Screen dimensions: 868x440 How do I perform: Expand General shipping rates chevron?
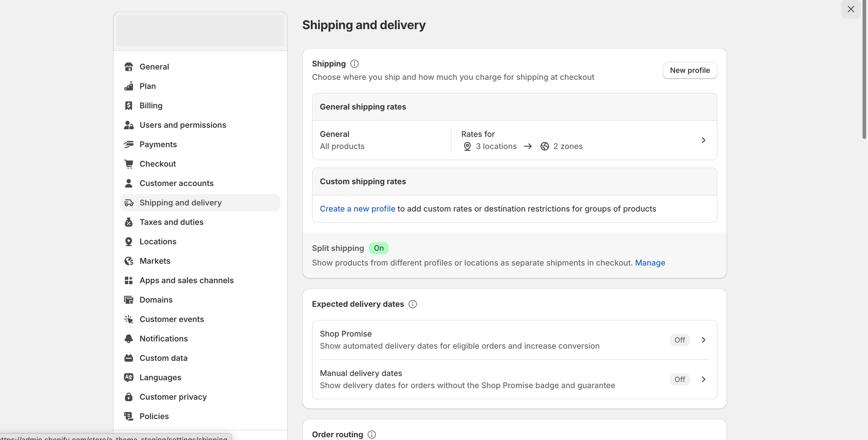click(x=703, y=140)
